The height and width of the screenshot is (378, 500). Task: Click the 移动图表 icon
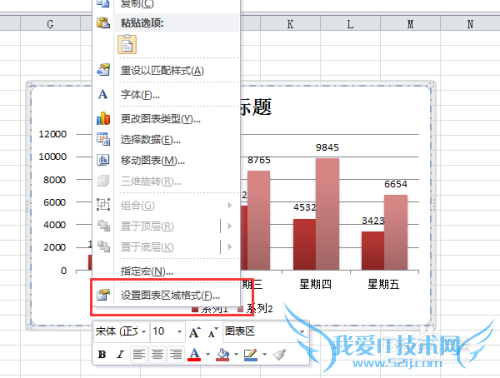(x=103, y=160)
